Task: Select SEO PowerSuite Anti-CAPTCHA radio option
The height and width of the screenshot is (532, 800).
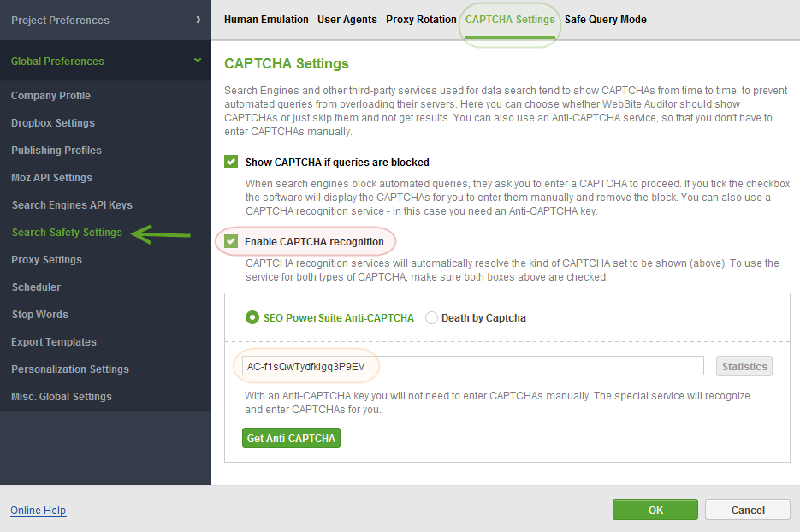Action: (252, 318)
